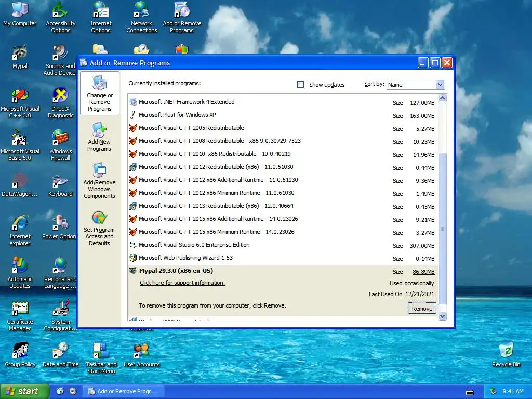Screen dimensions: 532x399
Task: Select Visual C++ 2012 x86 Additional Runtime
Action: 283,180
